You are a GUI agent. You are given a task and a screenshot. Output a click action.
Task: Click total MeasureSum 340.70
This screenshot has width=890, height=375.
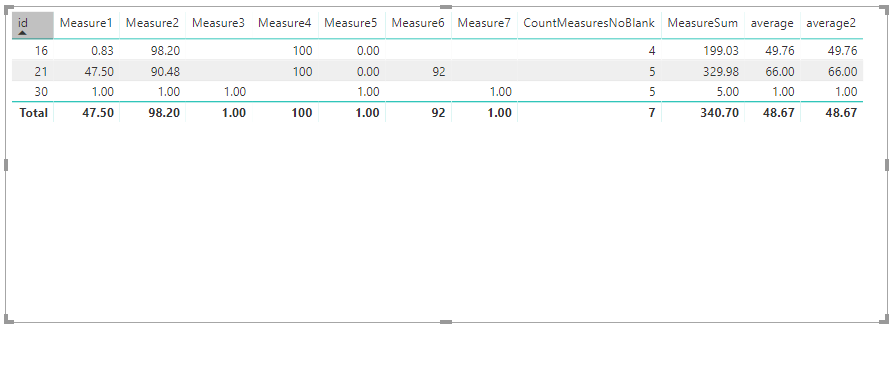[720, 113]
